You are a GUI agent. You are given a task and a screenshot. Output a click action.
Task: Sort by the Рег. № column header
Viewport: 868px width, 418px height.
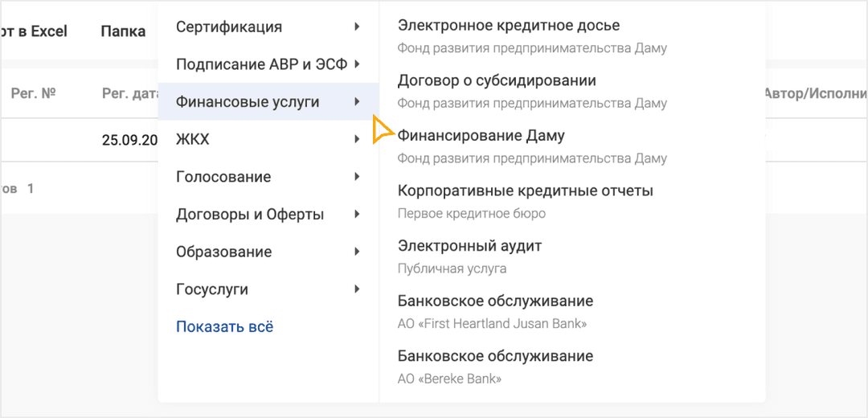pyautogui.click(x=33, y=94)
